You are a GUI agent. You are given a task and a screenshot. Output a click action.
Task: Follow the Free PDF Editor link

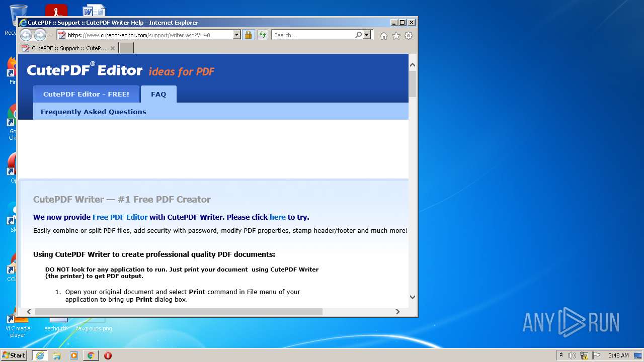[x=120, y=217]
